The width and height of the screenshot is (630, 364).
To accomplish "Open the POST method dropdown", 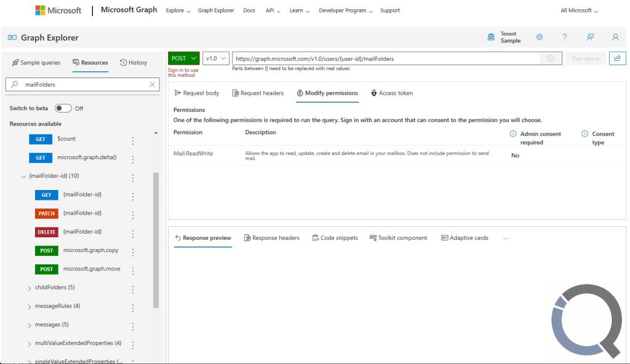I will pos(183,58).
